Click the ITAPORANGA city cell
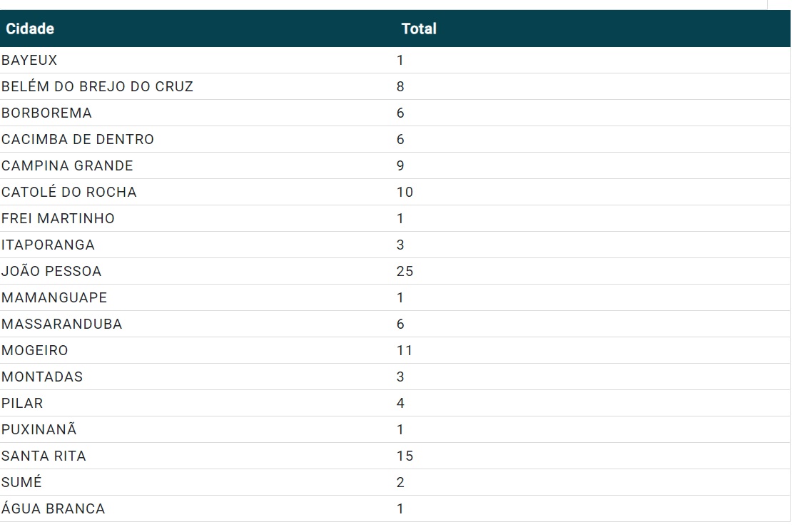 pyautogui.click(x=48, y=245)
